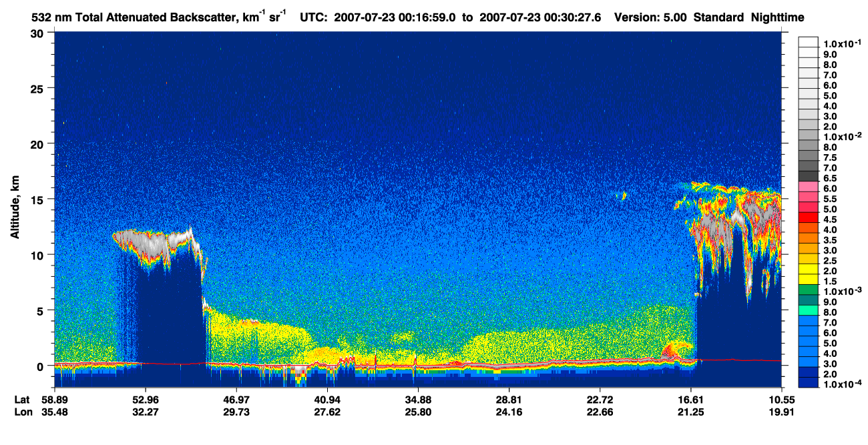Viewport: 868px width, 445px height.
Task: Click the longitude value '27.62'
Action: 327,412
